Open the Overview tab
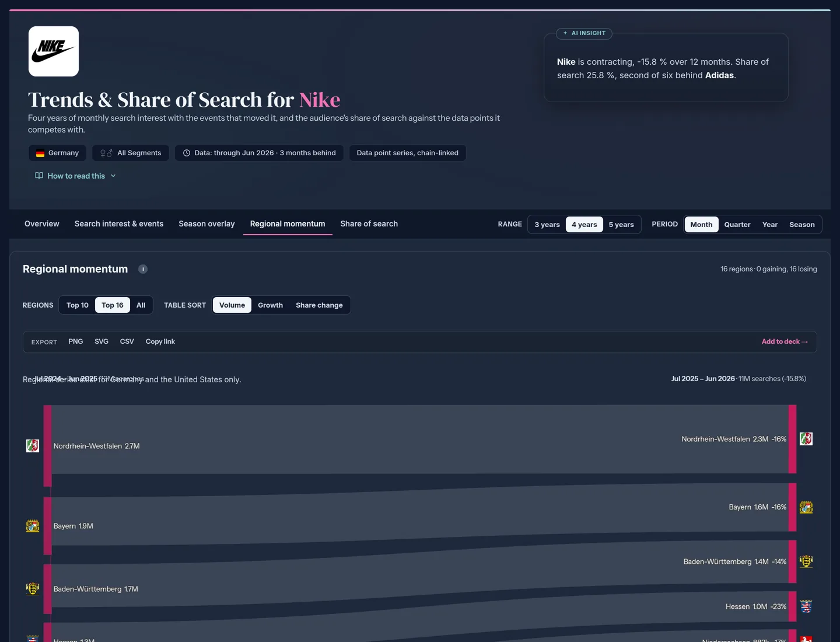840x642 pixels. click(42, 224)
